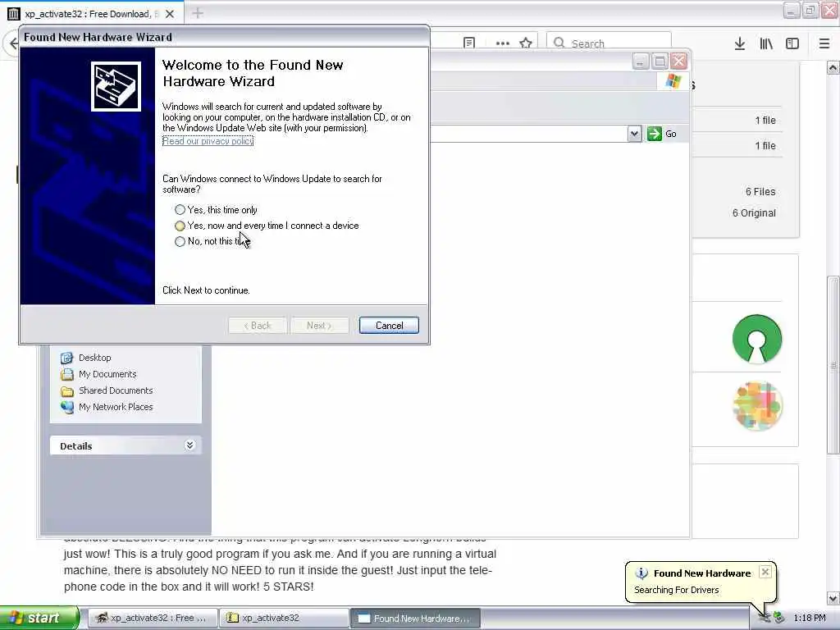Expand the Details panel in Explorer sidebar
Viewport: 840px width, 630px height.
[x=189, y=445]
